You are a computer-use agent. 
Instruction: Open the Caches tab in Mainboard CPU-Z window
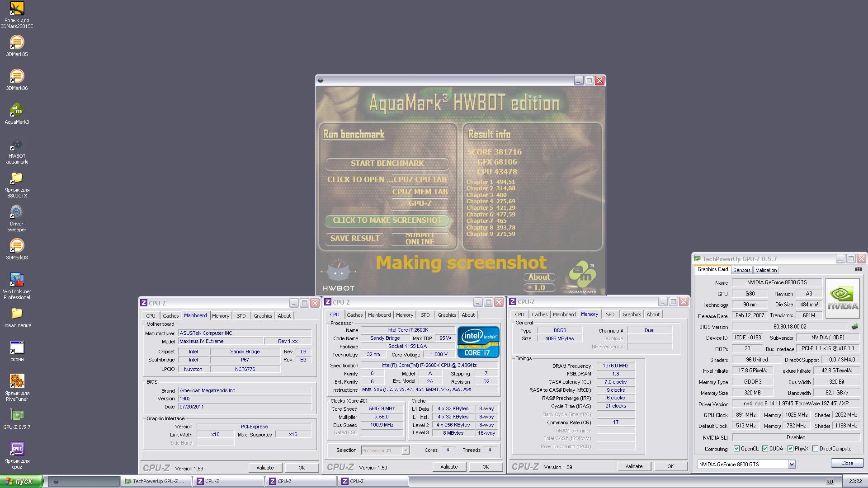tap(170, 316)
